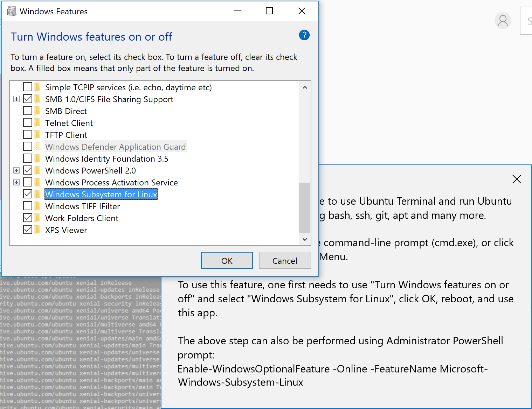Viewport: 532px width, 409px height.
Task: Select the XPS Viewer row label
Action: 66,230
